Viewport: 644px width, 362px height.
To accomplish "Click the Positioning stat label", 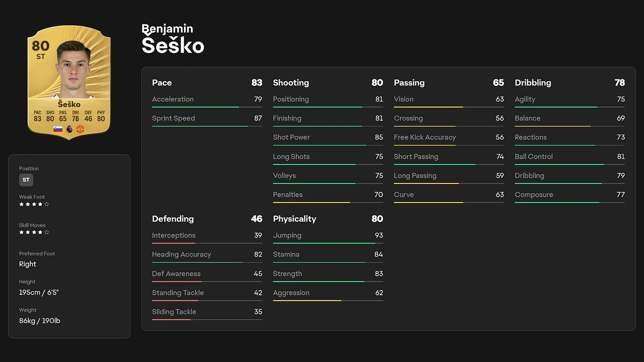I will click(291, 99).
